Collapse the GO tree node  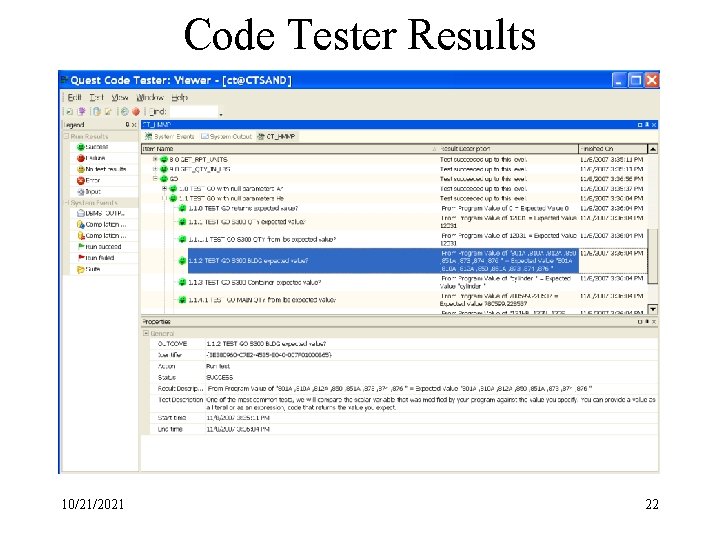155,179
